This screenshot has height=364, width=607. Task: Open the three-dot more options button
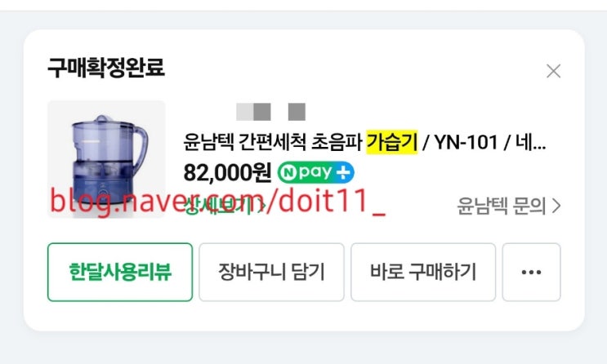531,272
